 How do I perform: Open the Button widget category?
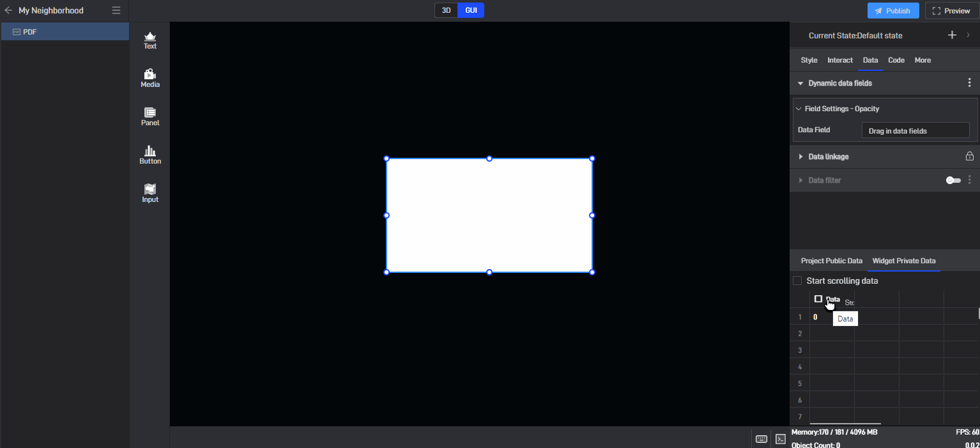pyautogui.click(x=150, y=155)
